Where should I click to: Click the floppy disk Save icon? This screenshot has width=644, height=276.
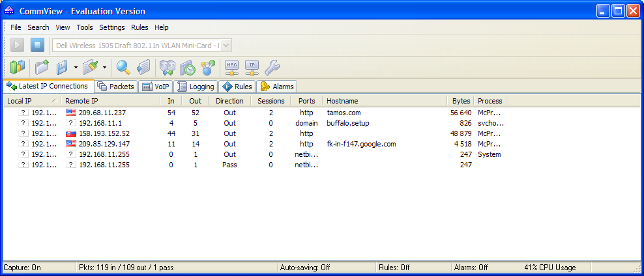63,67
